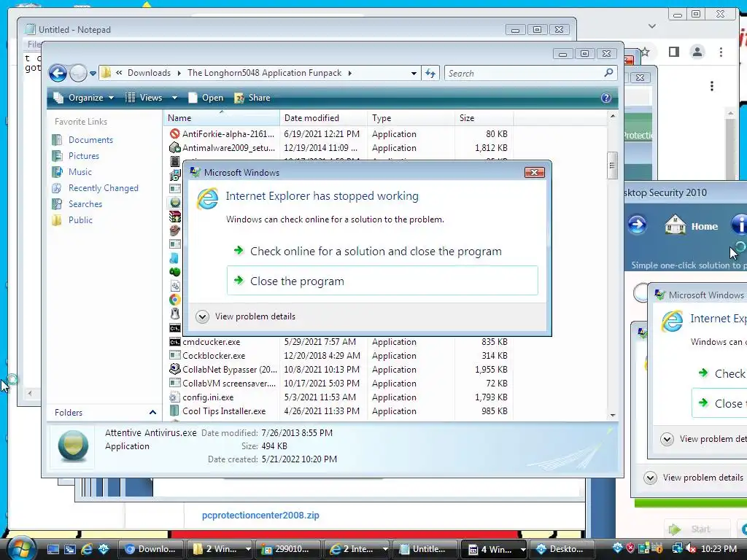Click Share in the Explorer toolbar
This screenshot has height=560, width=747.
[252, 98]
